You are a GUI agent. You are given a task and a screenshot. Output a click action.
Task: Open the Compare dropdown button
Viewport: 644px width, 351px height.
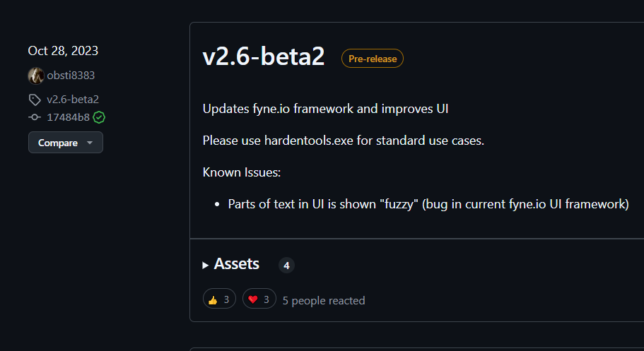click(x=65, y=143)
